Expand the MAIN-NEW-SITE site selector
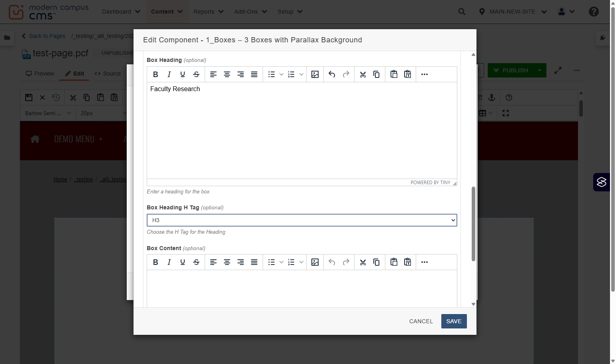 pos(513,12)
